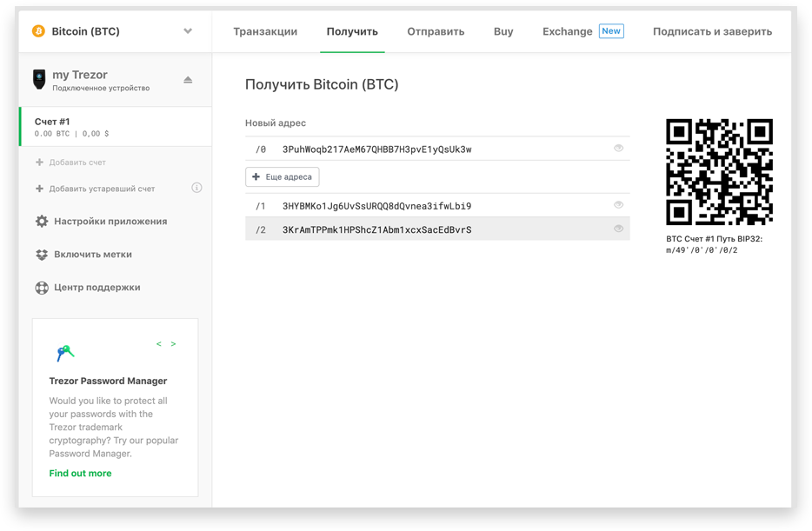
Task: Go to previous promo with left arrow
Action: (158, 344)
